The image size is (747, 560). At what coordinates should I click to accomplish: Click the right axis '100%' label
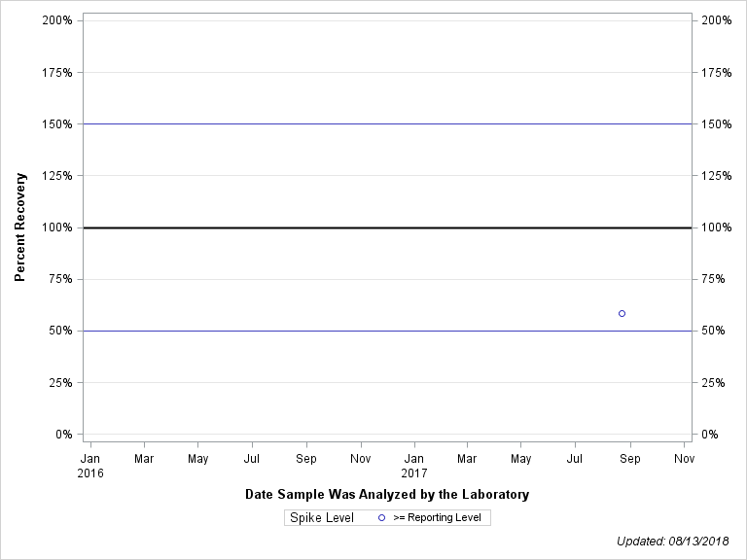[717, 227]
